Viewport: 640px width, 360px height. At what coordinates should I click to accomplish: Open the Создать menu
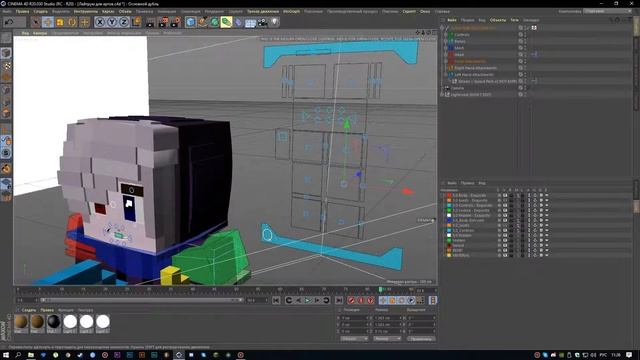[40, 11]
